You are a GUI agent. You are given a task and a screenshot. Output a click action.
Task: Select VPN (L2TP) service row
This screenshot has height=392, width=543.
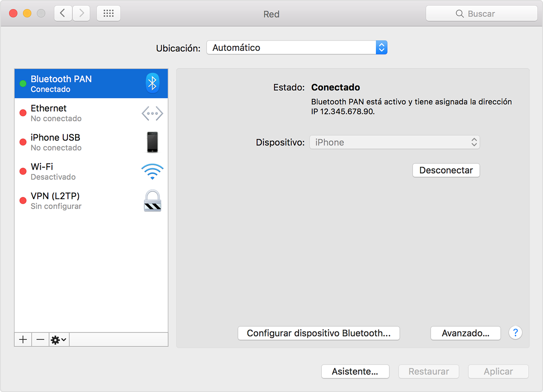[91, 201]
